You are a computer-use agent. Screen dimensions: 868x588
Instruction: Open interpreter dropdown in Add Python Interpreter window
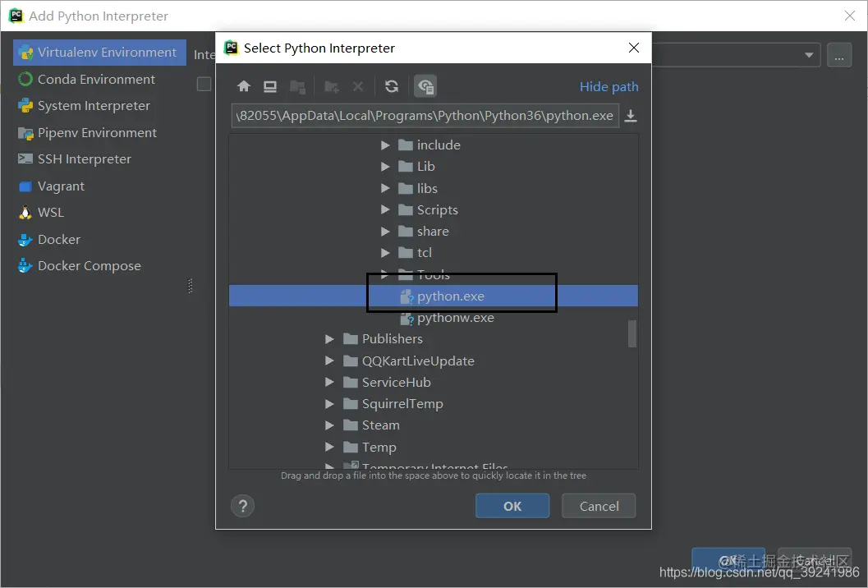tap(809, 55)
